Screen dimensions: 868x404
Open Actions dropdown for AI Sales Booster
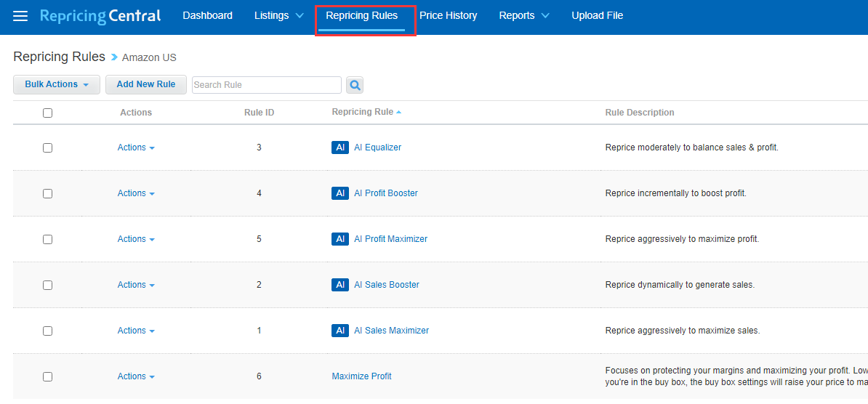[x=136, y=284]
